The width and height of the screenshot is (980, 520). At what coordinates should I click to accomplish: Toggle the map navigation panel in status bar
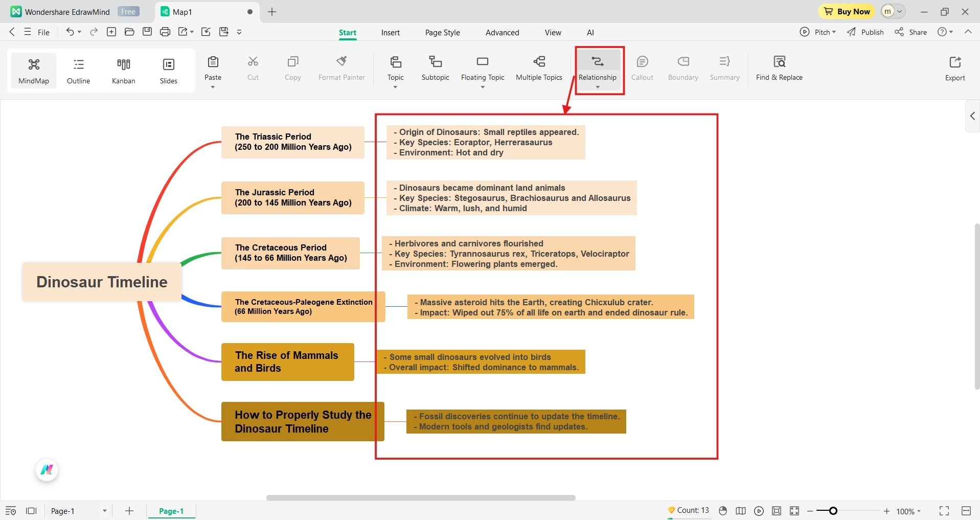[741, 510]
